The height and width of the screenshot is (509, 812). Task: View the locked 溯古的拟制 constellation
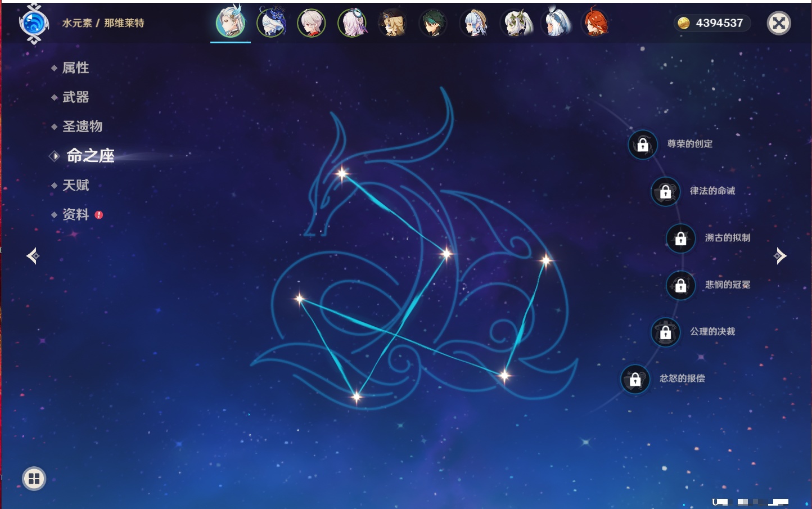[680, 238]
